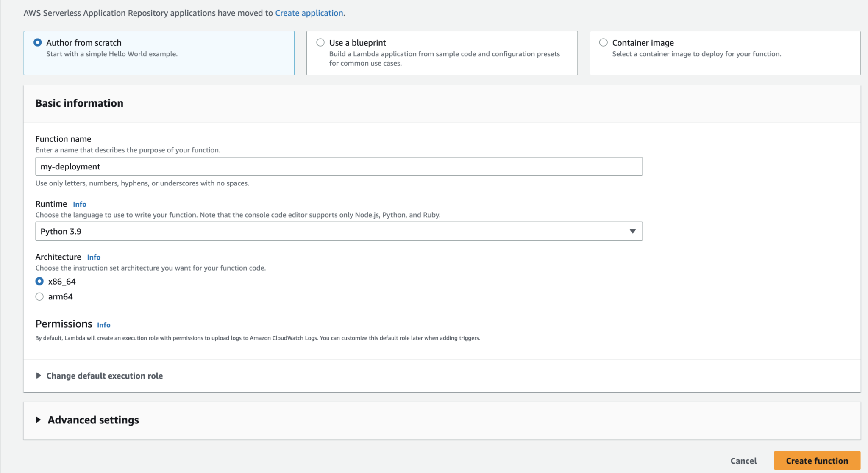Click the Runtime dropdown chevron icon
The width and height of the screenshot is (868, 473).
pyautogui.click(x=633, y=231)
